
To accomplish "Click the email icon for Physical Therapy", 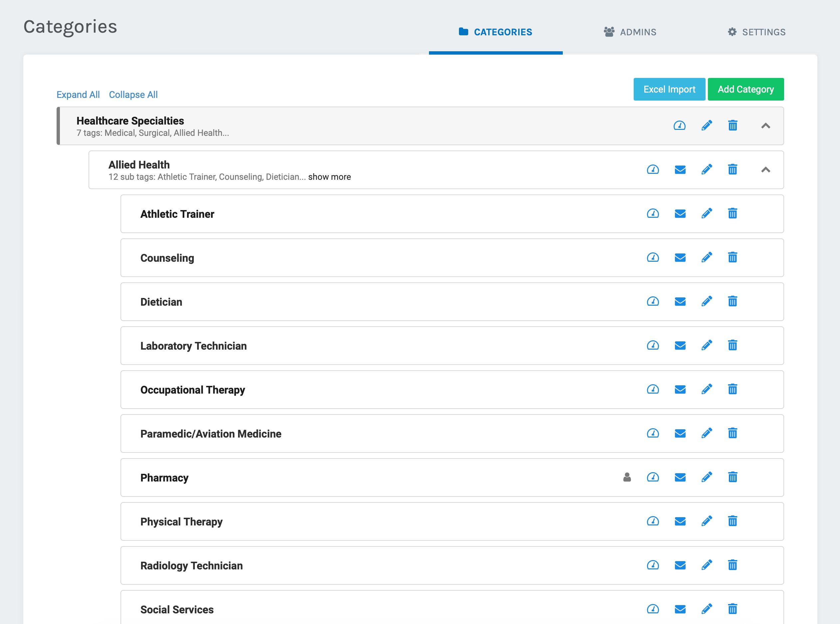I will (680, 521).
